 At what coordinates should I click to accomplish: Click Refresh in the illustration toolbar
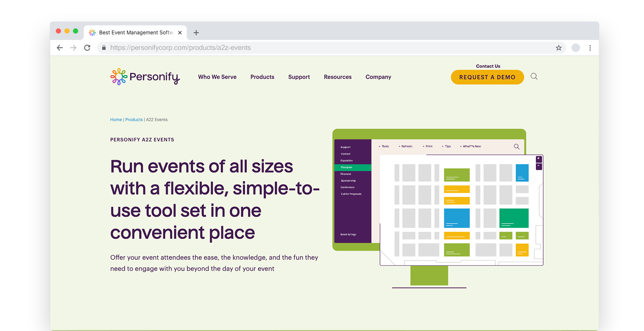point(405,147)
